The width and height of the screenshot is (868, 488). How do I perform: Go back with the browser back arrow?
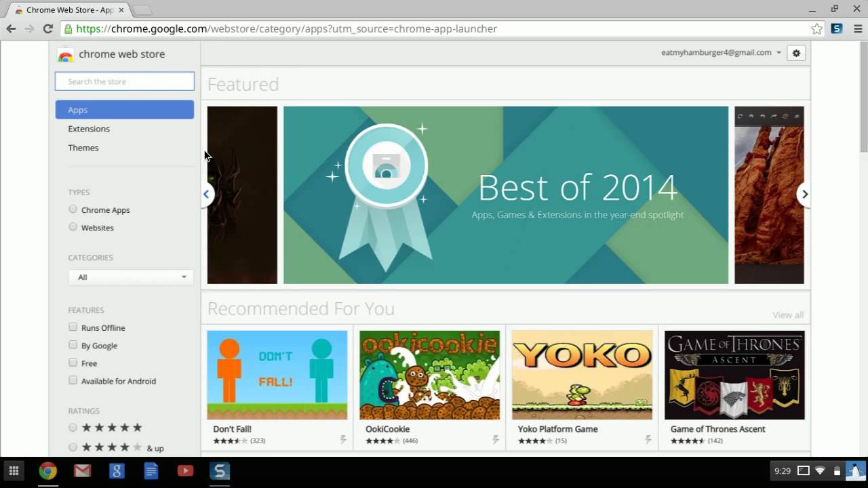click(11, 28)
